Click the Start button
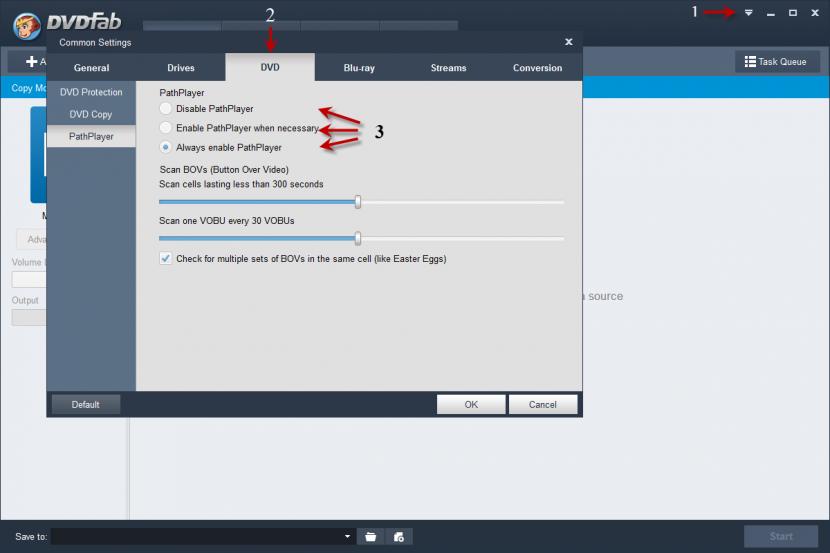Image resolution: width=830 pixels, height=553 pixels. [781, 536]
